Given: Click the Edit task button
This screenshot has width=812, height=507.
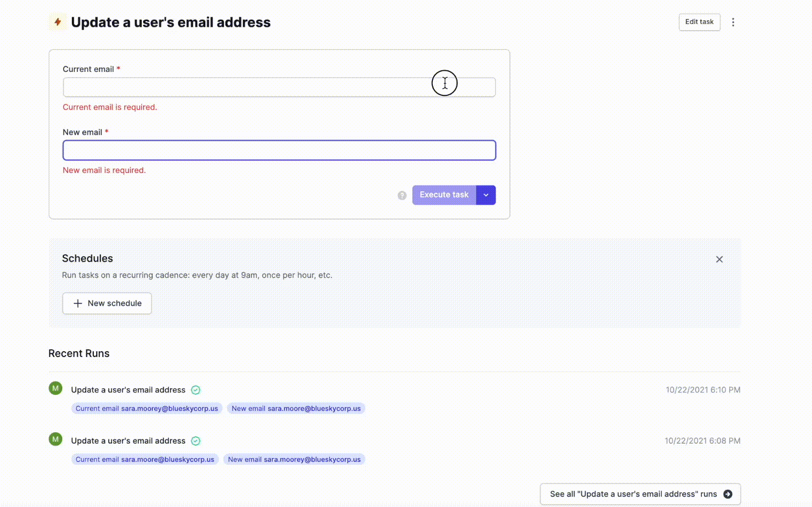Looking at the screenshot, I should tap(699, 22).
